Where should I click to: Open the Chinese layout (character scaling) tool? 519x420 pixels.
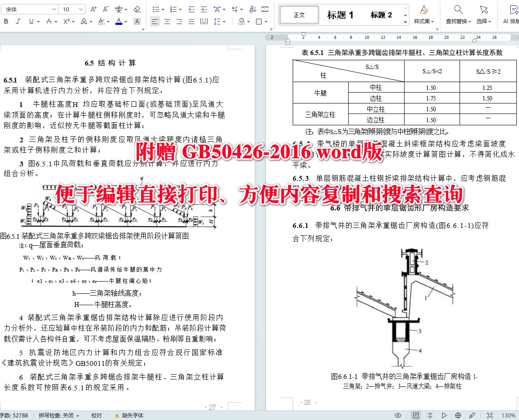click(217, 9)
